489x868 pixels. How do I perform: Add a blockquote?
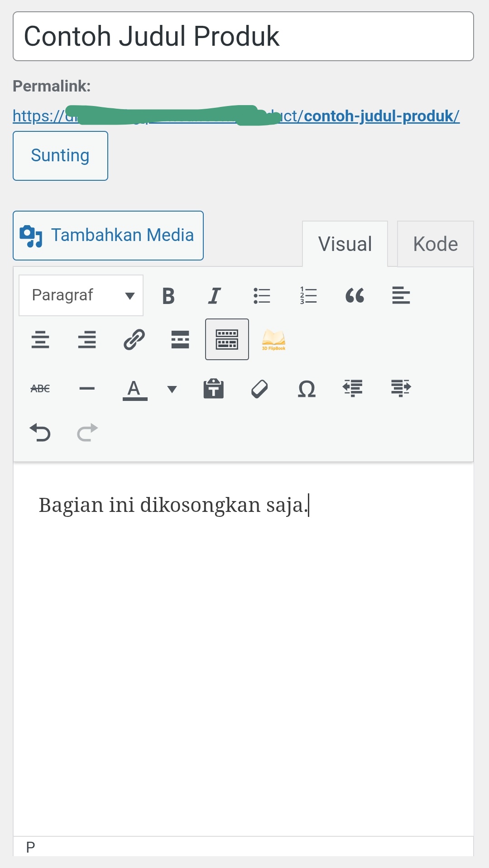(355, 296)
